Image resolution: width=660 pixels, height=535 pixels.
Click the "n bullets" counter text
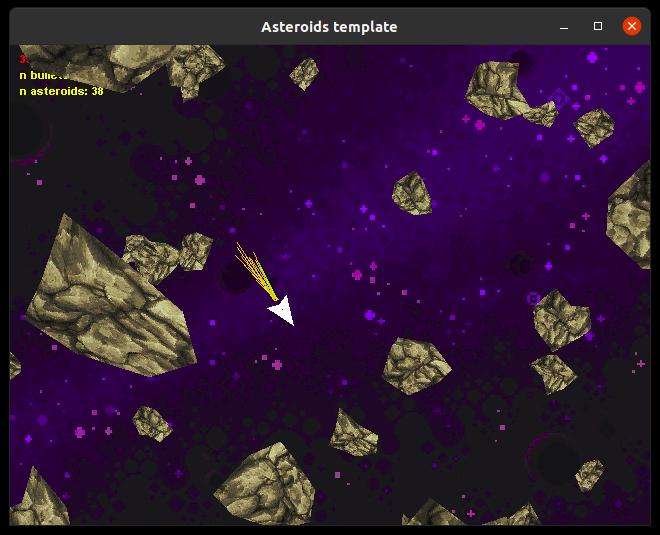point(43,75)
